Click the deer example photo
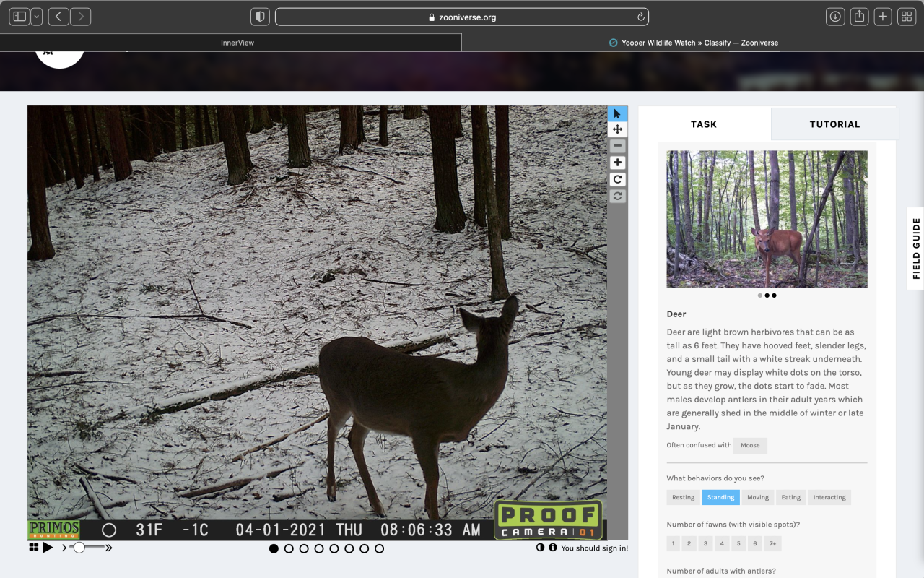The image size is (924, 578). [767, 219]
